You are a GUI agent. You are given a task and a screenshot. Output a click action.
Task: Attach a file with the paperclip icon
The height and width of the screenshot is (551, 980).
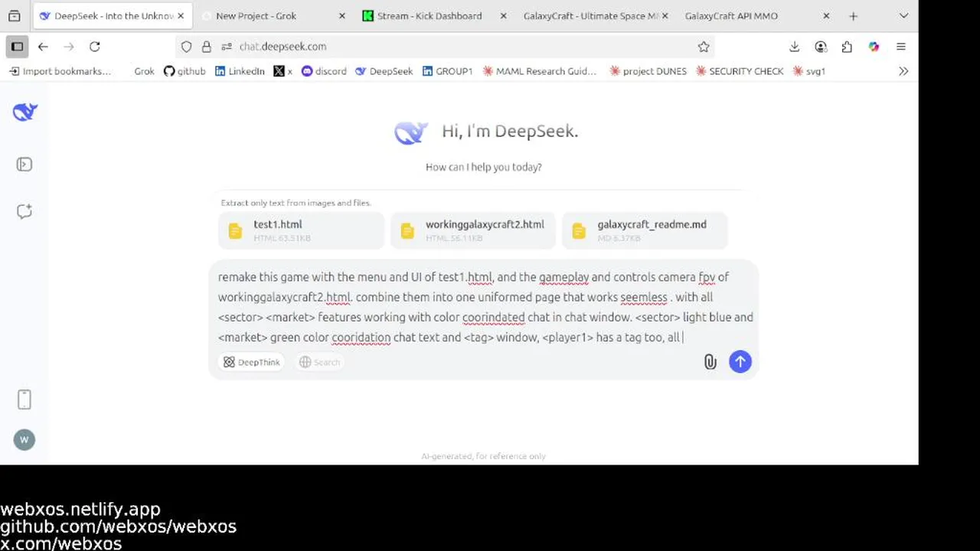710,362
